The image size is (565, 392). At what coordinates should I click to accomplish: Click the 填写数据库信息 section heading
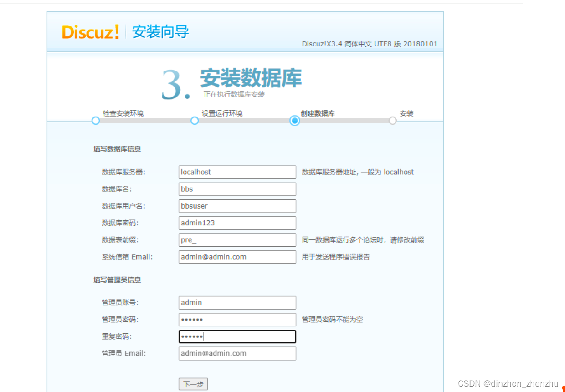[x=117, y=149]
